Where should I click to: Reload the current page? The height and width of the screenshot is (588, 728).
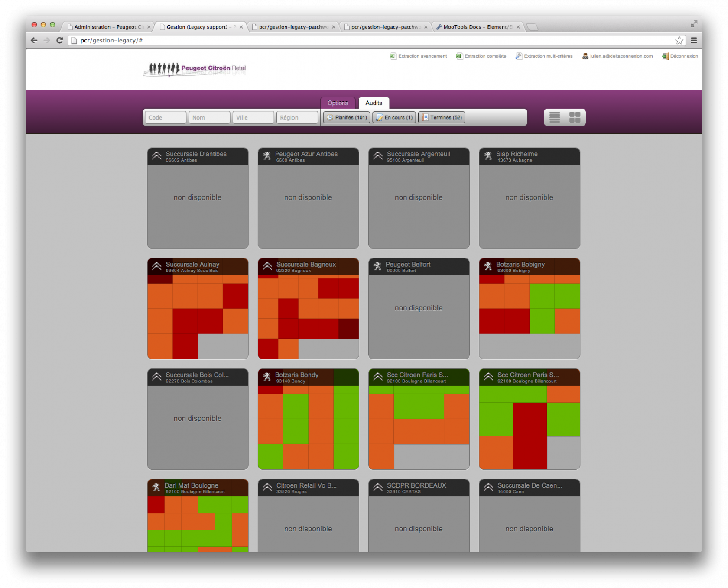(60, 40)
